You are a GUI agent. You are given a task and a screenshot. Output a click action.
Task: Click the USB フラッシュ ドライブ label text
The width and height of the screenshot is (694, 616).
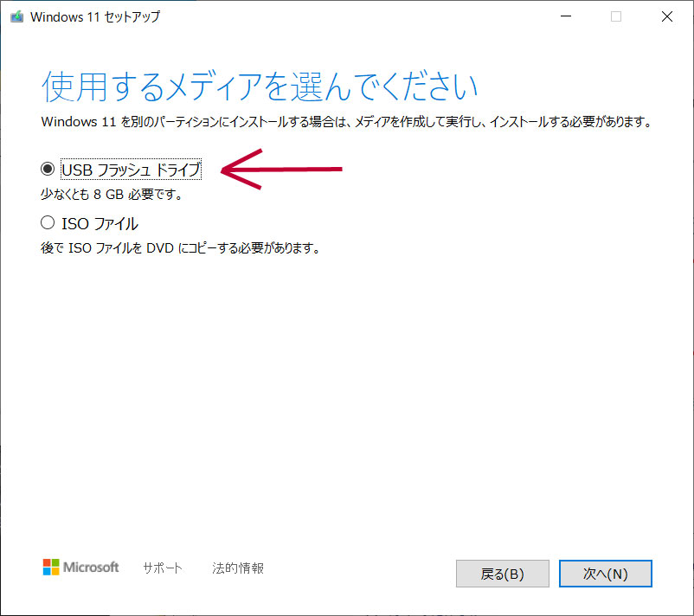coord(131,170)
